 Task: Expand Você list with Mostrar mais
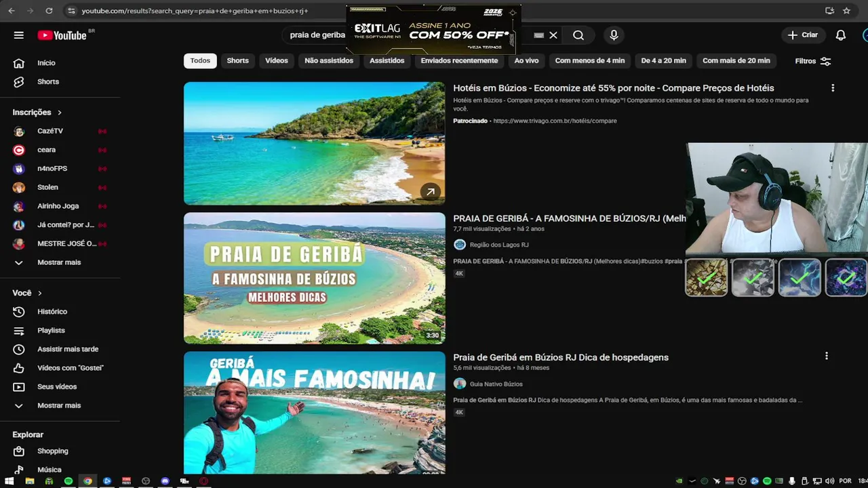(x=59, y=405)
